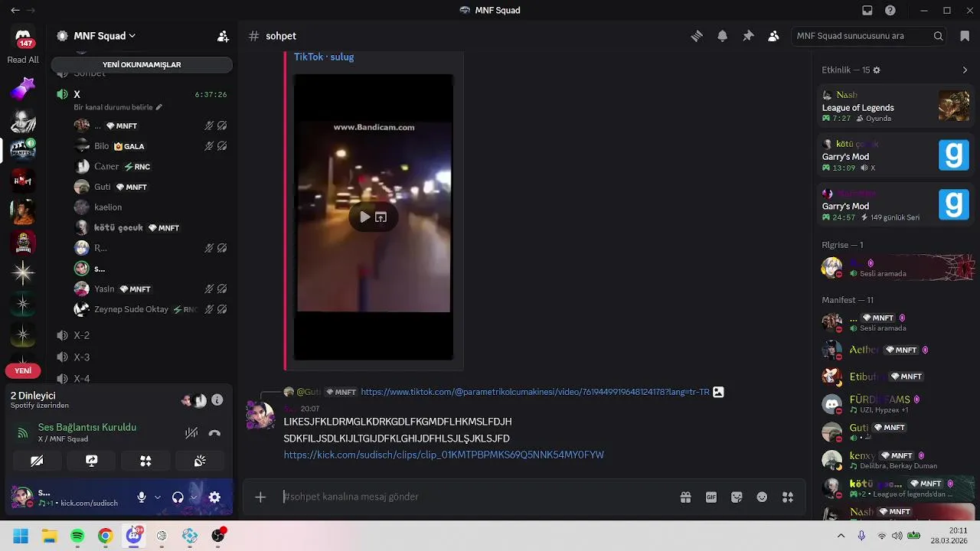Screen dimensions: 980x551
Task: Jump to YENİ OKUNMAMIŞLAR unread banner
Action: click(142, 65)
